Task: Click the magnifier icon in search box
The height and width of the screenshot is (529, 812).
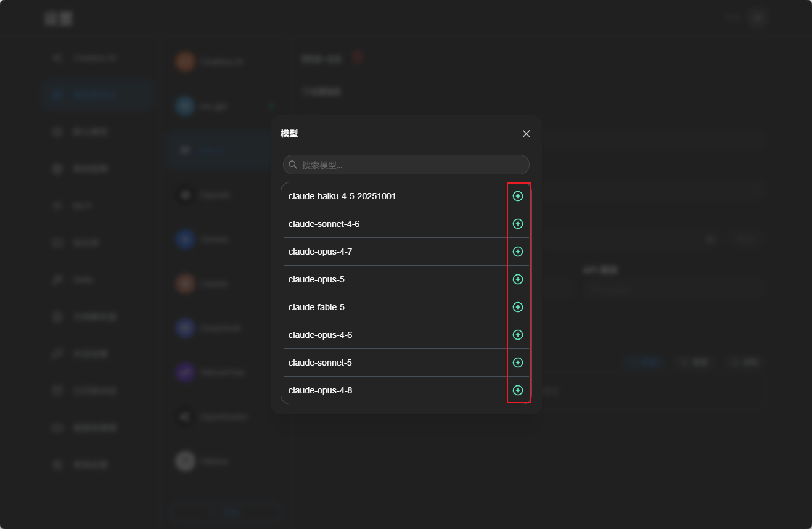Action: (293, 165)
